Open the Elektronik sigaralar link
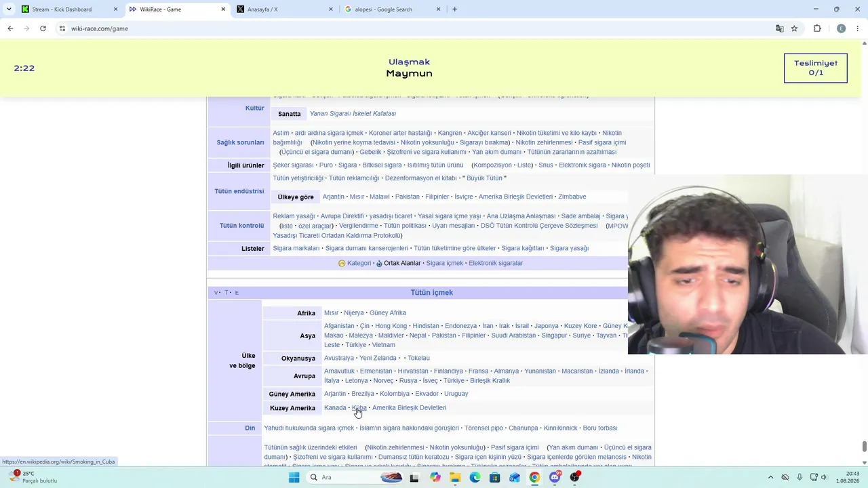Screen dimensions: 868x488 (496, 263)
